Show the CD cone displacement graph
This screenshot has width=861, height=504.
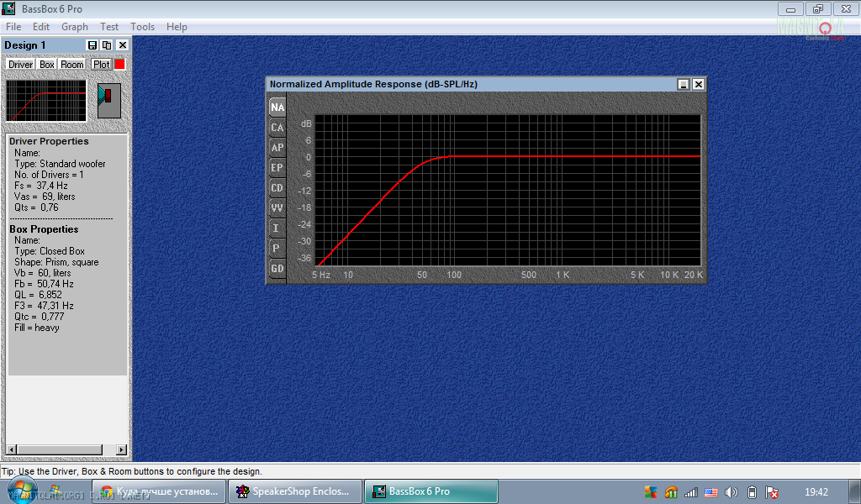pyautogui.click(x=277, y=188)
